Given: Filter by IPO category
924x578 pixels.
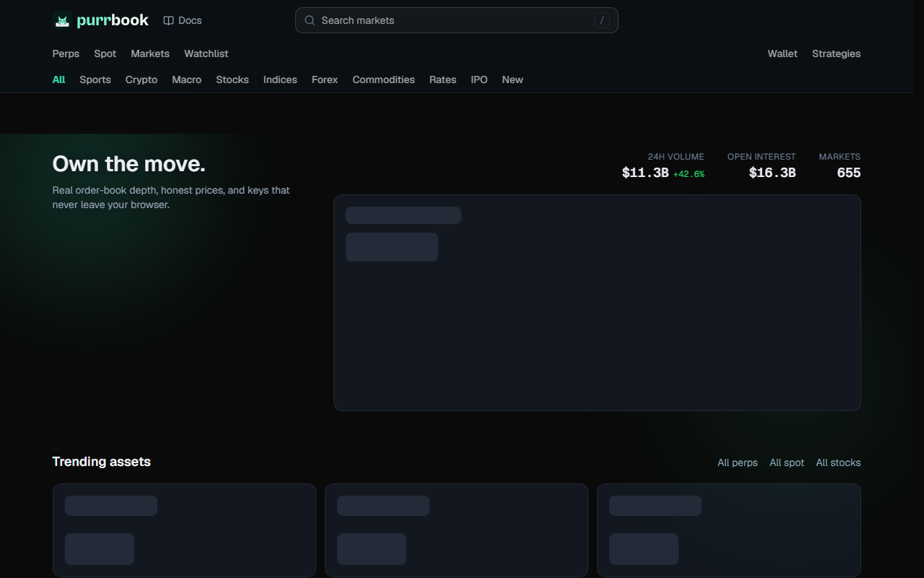Looking at the screenshot, I should tap(479, 79).
